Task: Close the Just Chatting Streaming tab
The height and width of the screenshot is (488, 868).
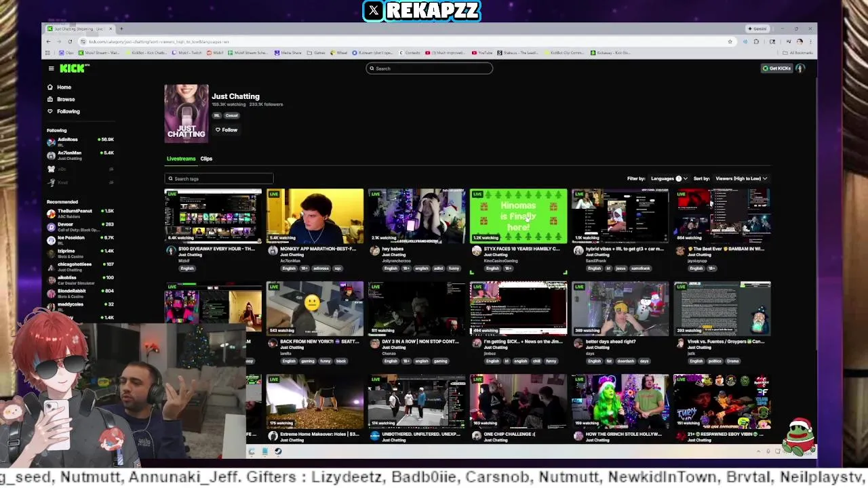Action: pos(111,28)
